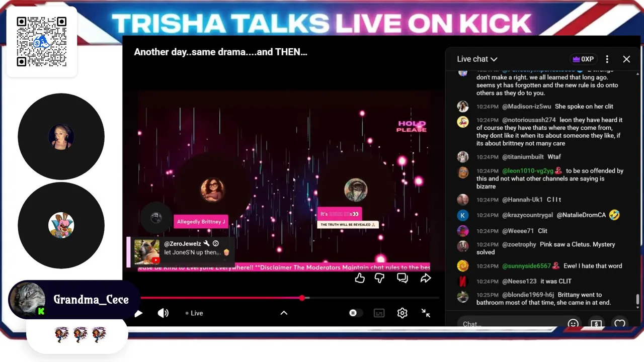Viewport: 644px width, 362px height.
Task: Click the heart reaction icon in chat
Action: coord(620,324)
